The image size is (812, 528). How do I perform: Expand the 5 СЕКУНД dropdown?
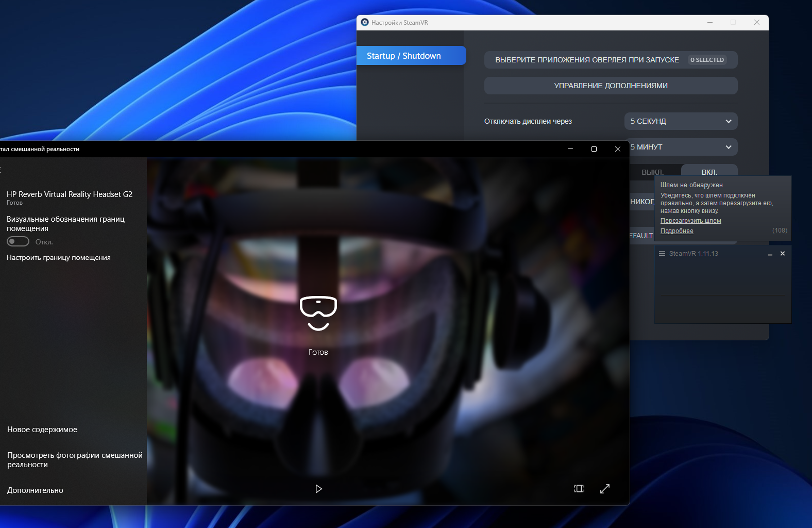681,121
